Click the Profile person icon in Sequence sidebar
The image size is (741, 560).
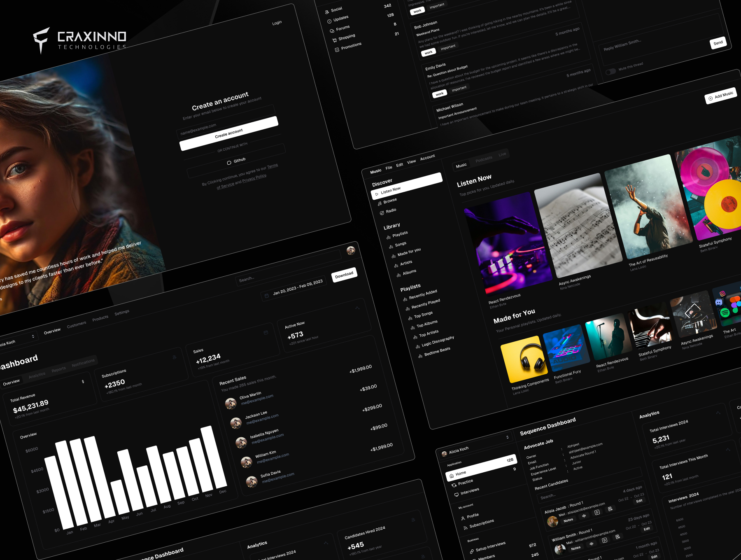click(463, 518)
